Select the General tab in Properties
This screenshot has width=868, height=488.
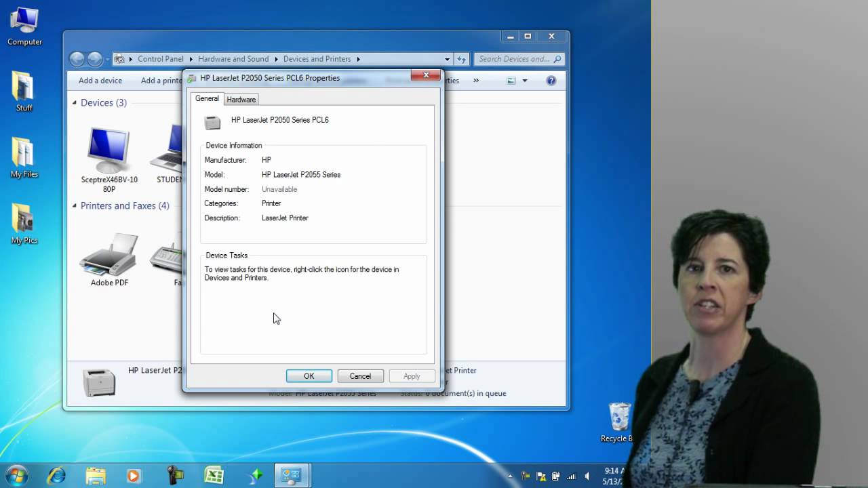(x=207, y=98)
